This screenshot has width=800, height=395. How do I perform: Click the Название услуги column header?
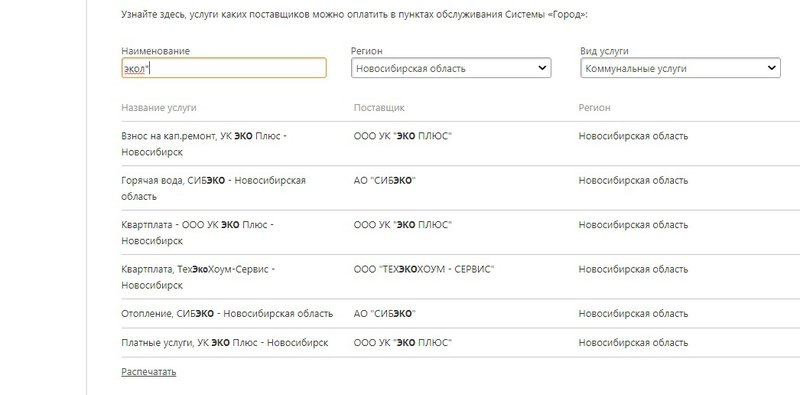pyautogui.click(x=159, y=108)
